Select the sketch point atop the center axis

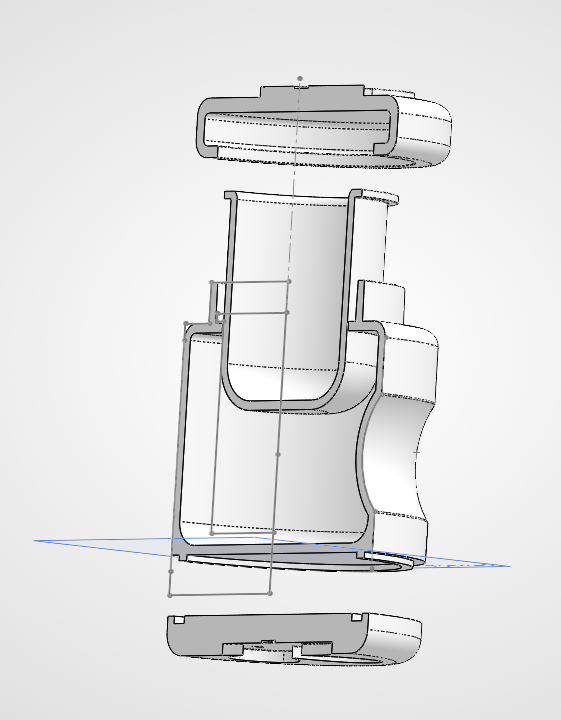[300, 79]
